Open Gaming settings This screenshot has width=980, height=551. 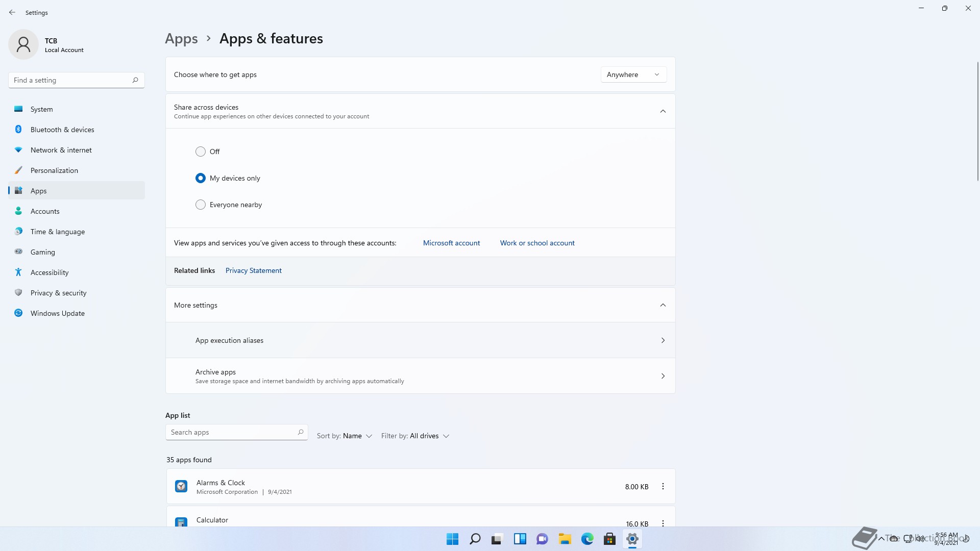[77, 252]
